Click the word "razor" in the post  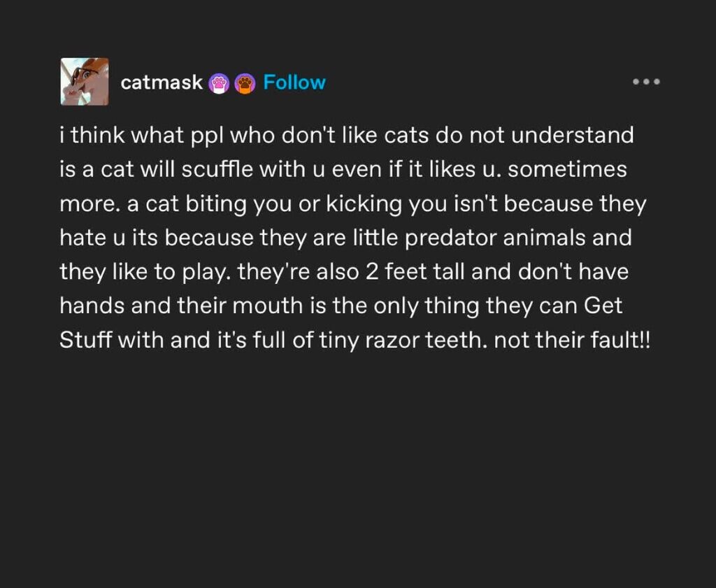pyautogui.click(x=392, y=340)
